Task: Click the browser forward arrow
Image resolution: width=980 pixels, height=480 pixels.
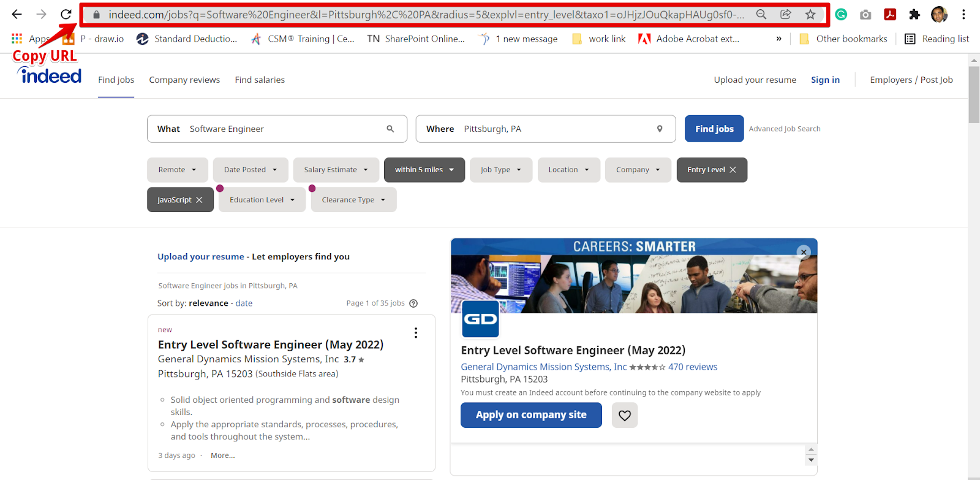Action: [x=41, y=14]
